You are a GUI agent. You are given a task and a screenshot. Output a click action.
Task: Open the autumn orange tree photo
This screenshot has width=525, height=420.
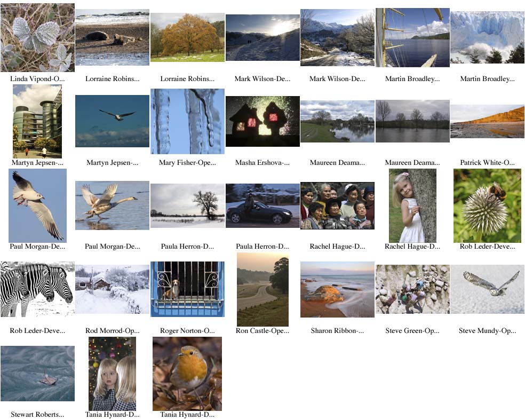coord(187,37)
